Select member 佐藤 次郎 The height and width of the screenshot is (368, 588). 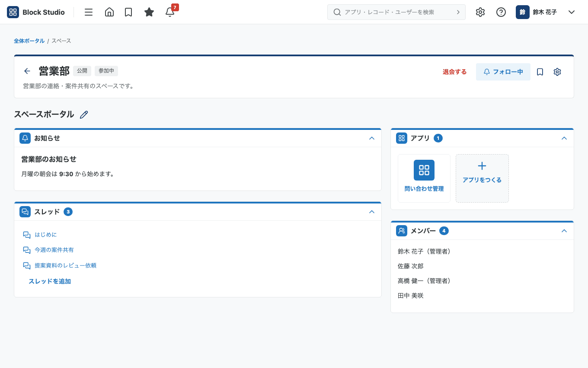click(411, 266)
